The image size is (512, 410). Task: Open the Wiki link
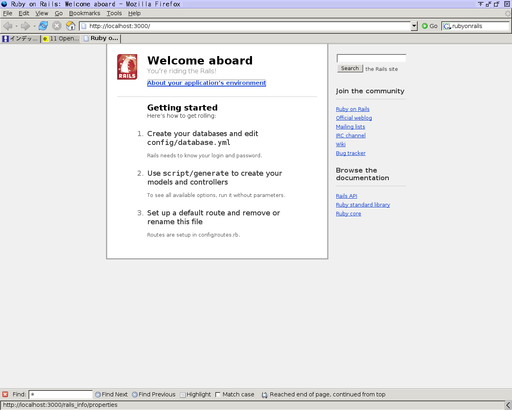pos(341,144)
